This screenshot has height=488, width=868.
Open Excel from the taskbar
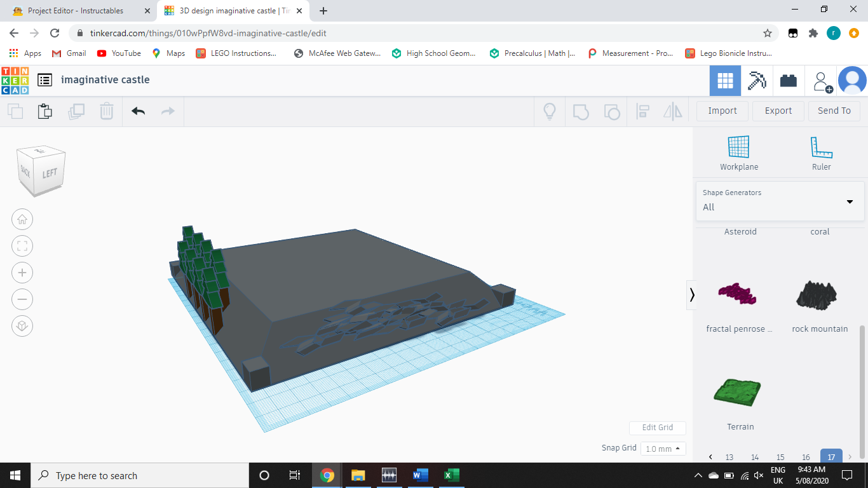click(451, 475)
